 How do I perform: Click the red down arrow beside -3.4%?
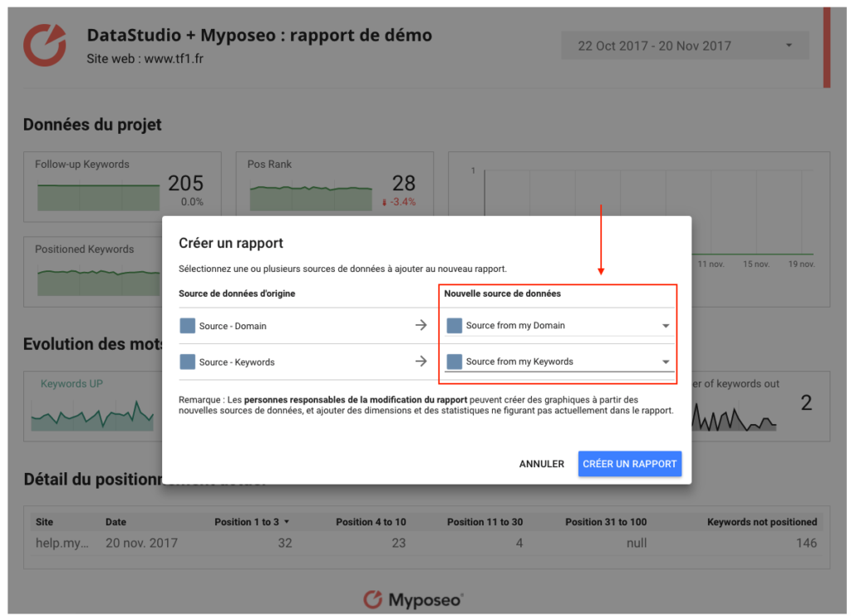384,203
